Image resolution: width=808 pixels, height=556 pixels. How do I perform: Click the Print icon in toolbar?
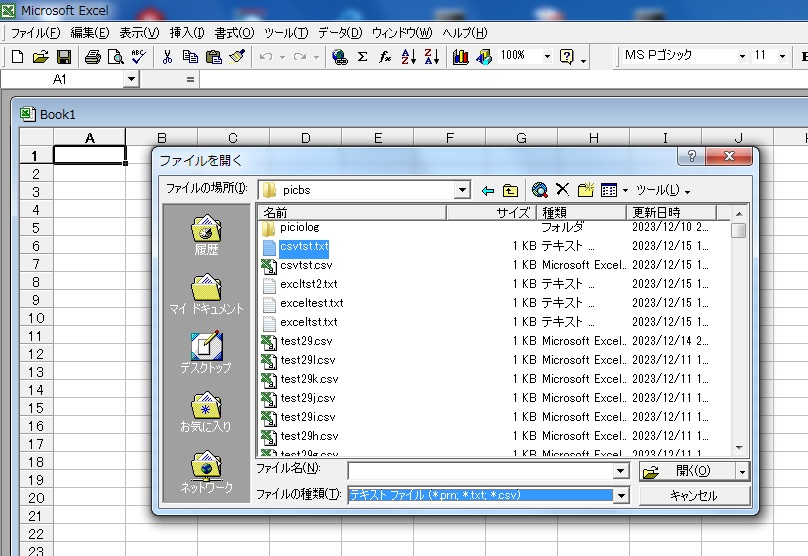point(93,57)
